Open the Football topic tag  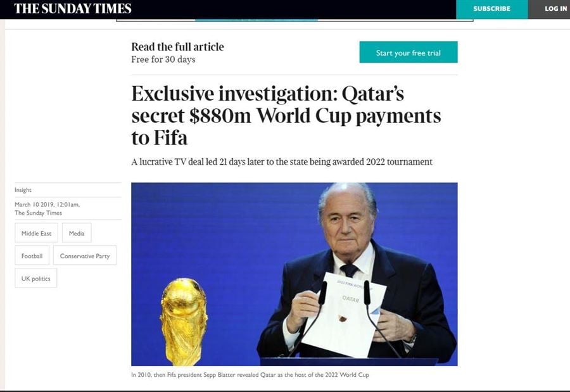coord(32,256)
